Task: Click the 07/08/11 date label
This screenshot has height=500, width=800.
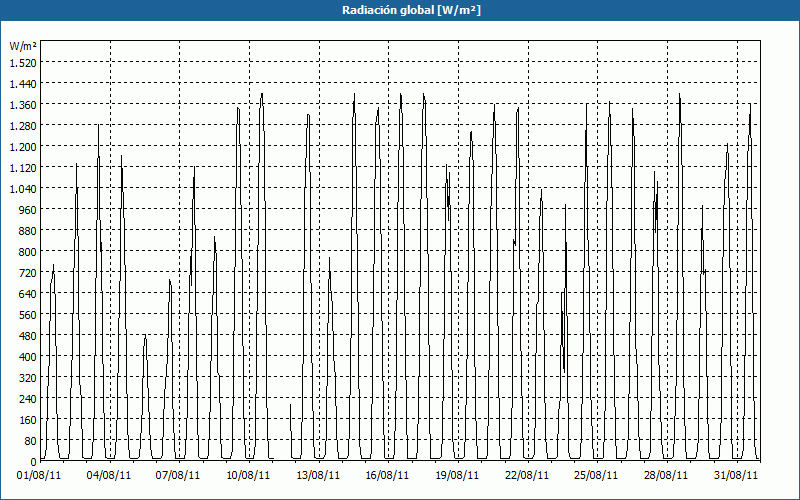Action: click(x=178, y=476)
